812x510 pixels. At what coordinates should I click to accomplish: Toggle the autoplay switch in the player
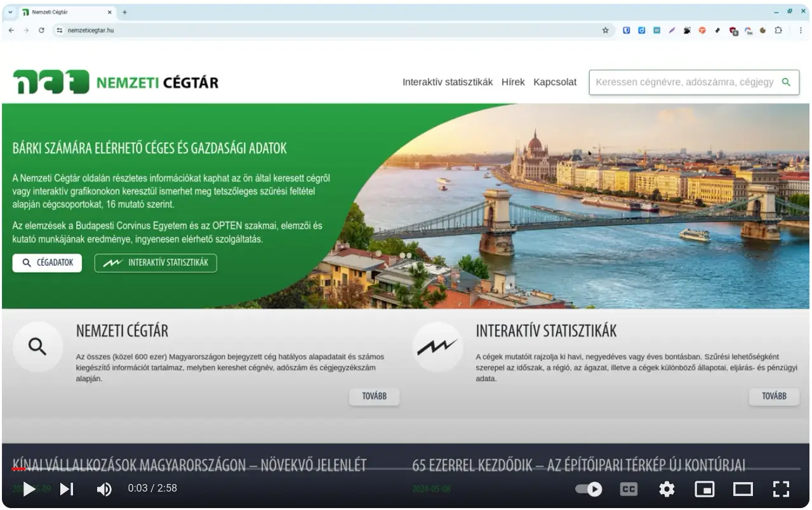[589, 489]
